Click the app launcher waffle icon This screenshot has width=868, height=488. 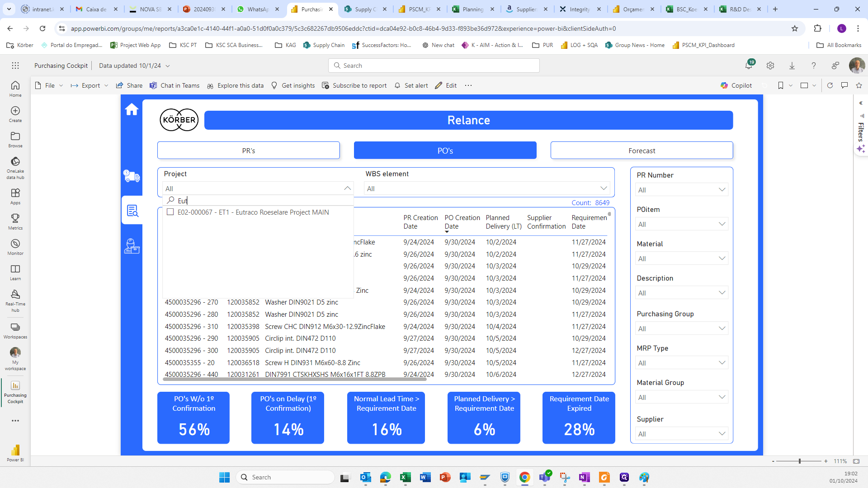15,66
